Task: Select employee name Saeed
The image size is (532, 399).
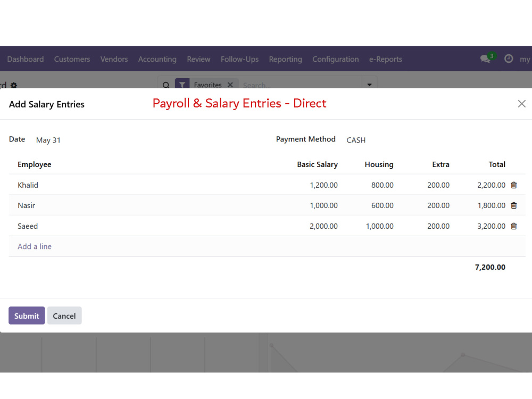Action: coord(28,226)
